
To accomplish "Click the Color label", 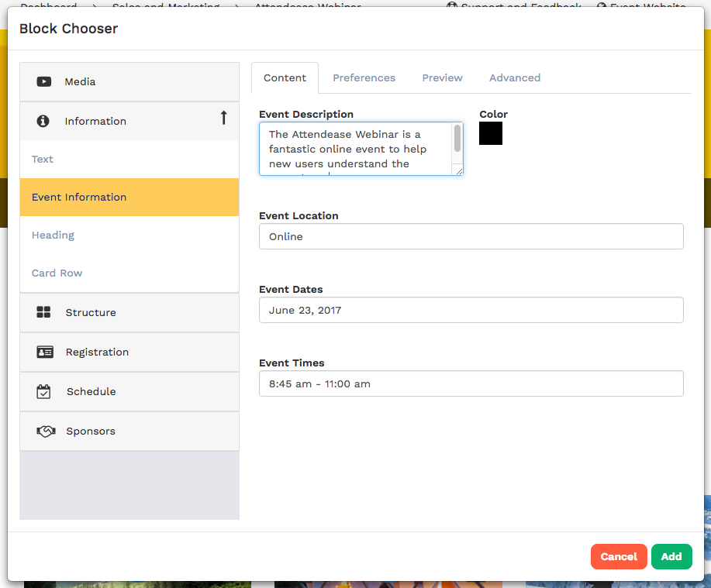I will click(x=493, y=114).
